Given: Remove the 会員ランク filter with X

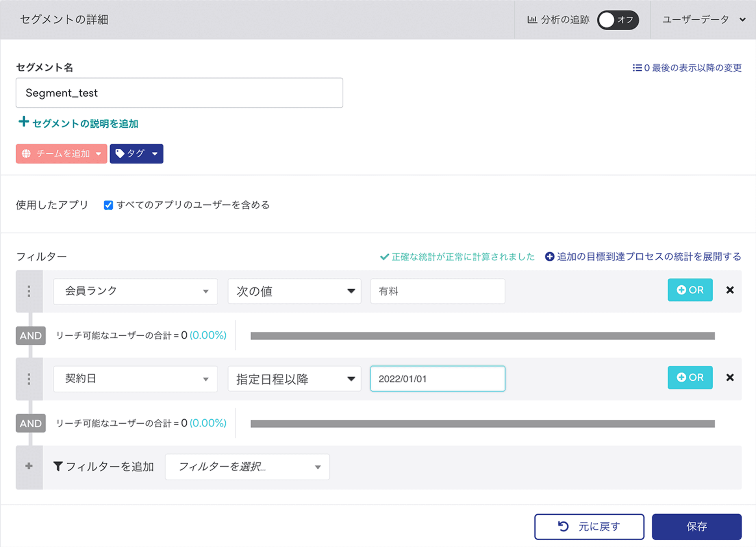Looking at the screenshot, I should [x=730, y=290].
